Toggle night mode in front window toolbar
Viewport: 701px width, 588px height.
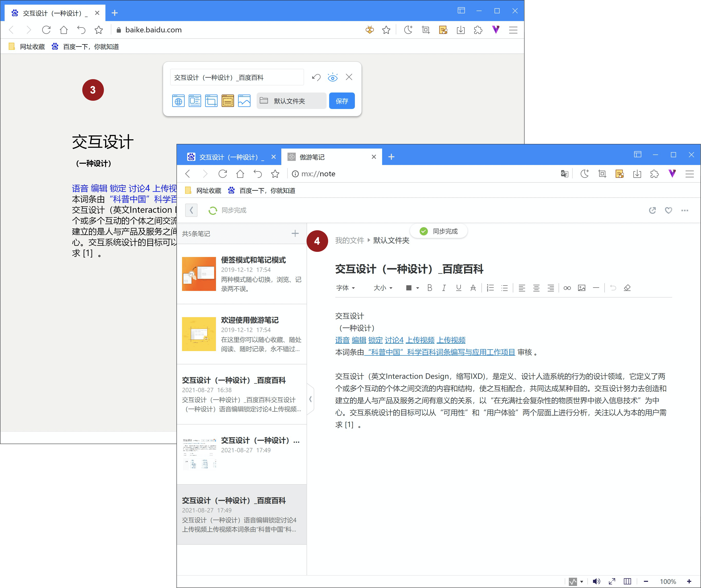[x=584, y=174]
